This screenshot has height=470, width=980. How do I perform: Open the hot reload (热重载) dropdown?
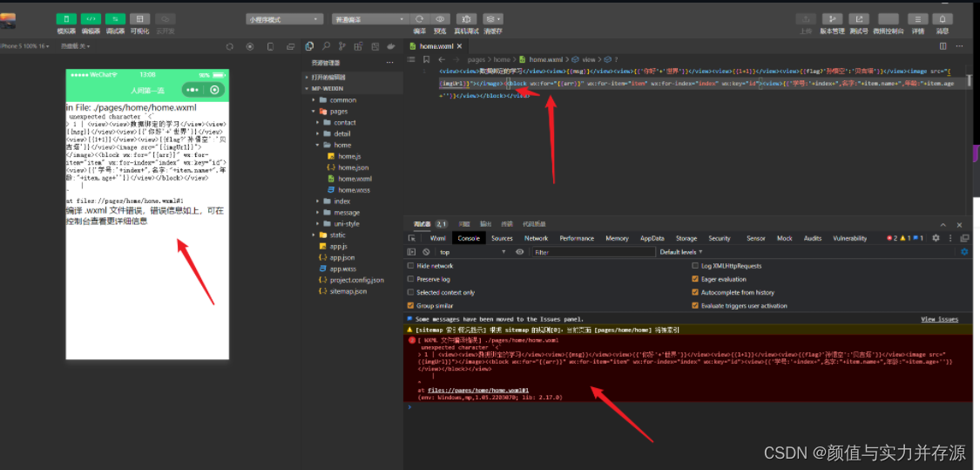pos(75,46)
